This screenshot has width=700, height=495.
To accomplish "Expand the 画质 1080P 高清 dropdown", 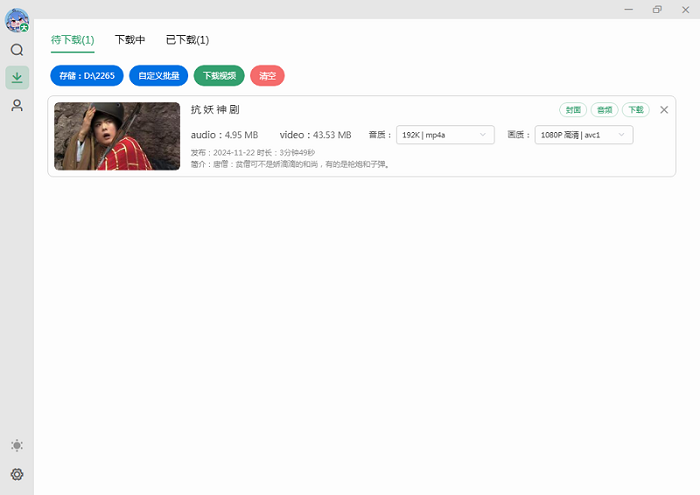I will (x=584, y=135).
